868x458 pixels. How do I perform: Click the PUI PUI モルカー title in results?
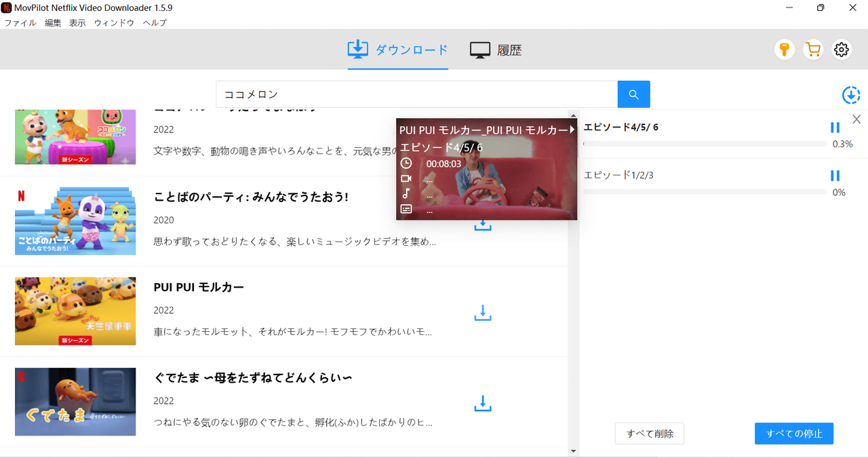(x=199, y=287)
